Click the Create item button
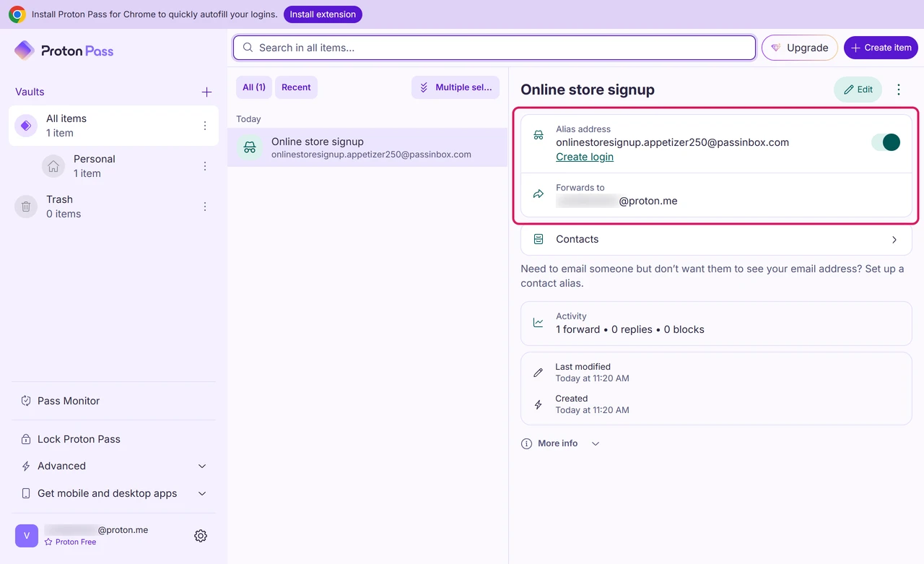The height and width of the screenshot is (564, 924). tap(881, 48)
